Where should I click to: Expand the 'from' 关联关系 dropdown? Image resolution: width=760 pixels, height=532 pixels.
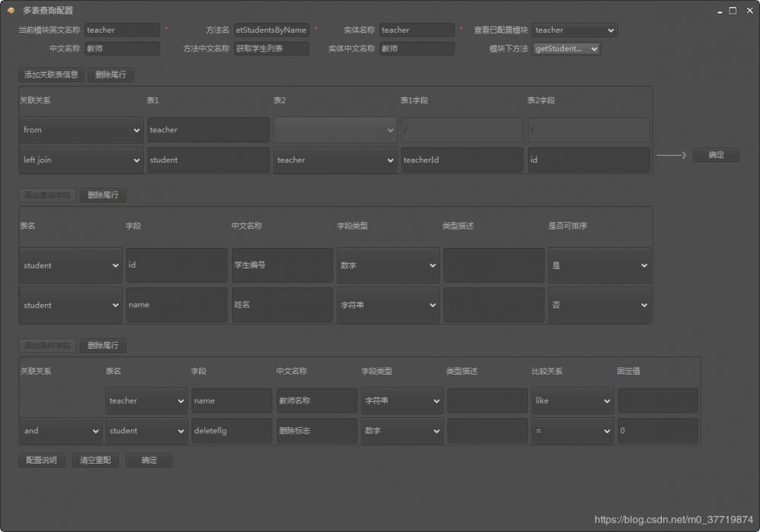coord(81,130)
